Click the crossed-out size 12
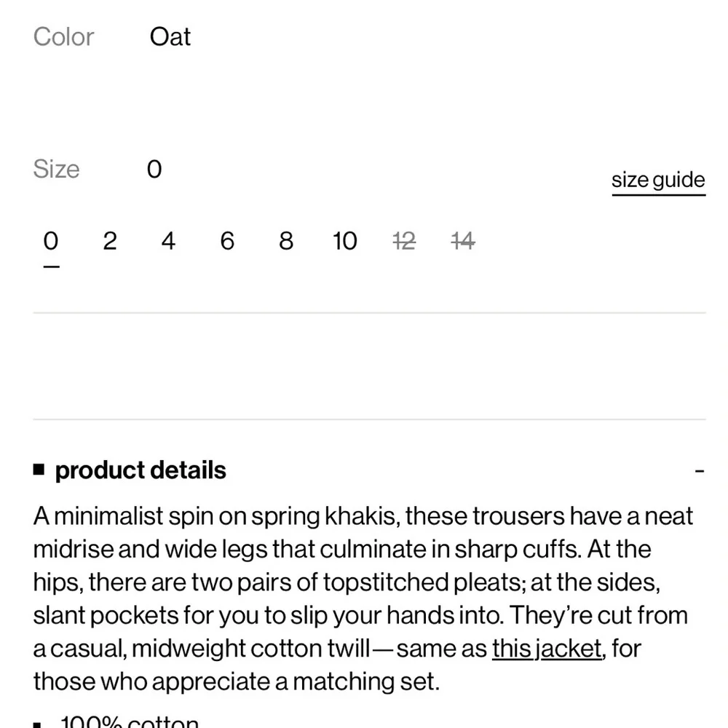 coord(404,241)
